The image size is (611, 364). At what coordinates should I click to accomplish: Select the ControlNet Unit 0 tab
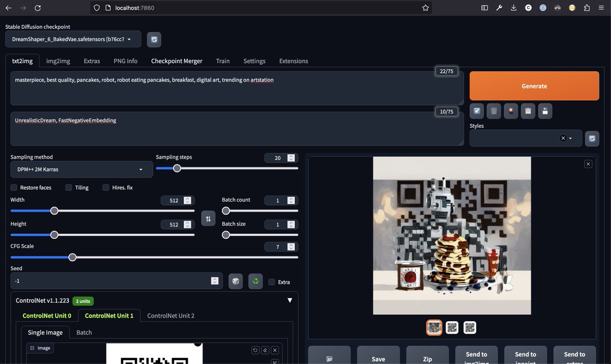click(47, 316)
